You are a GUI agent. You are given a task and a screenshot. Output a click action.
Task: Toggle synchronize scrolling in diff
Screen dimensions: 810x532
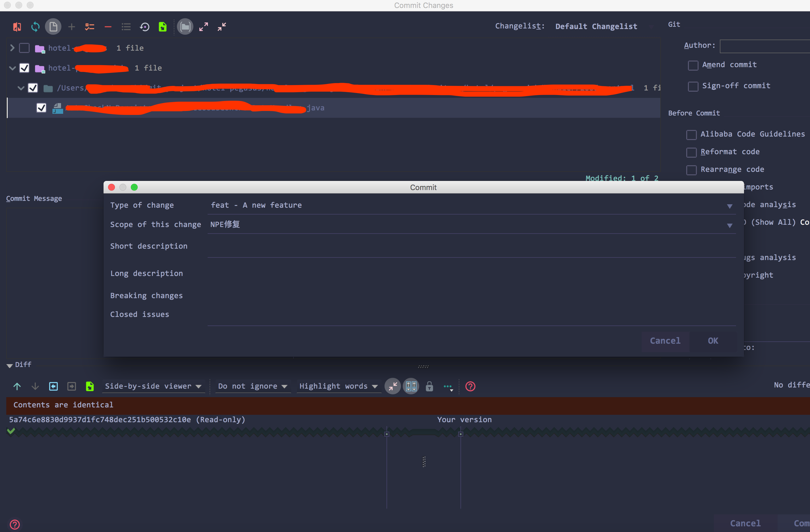411,386
